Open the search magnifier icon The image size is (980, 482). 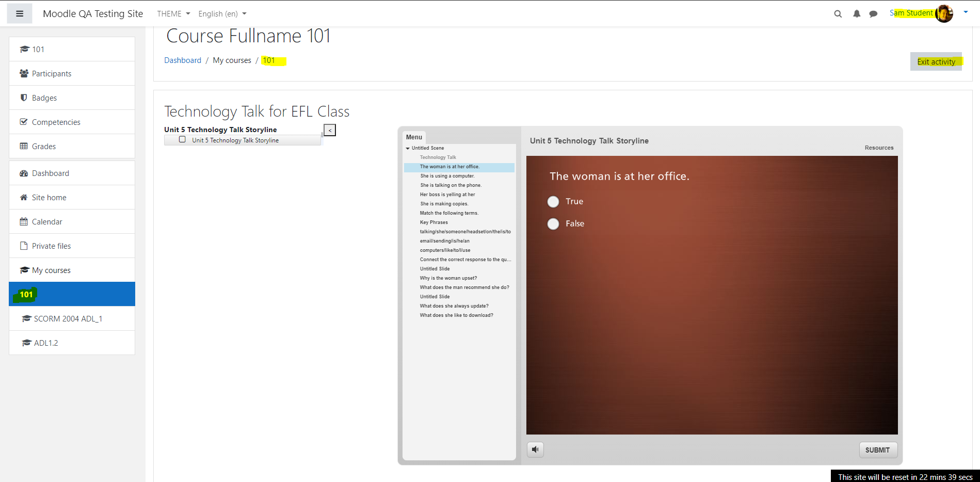838,14
